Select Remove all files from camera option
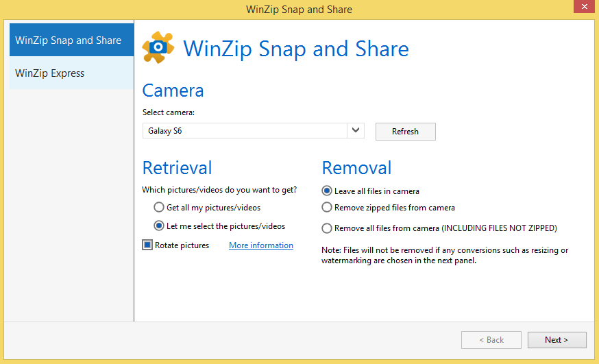The width and height of the screenshot is (599, 364). [327, 228]
